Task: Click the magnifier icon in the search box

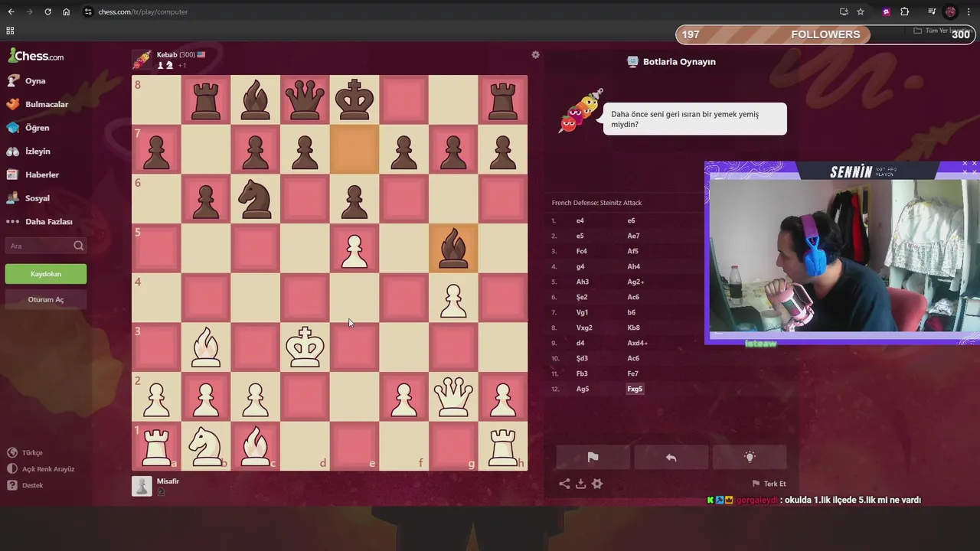Action: (78, 246)
